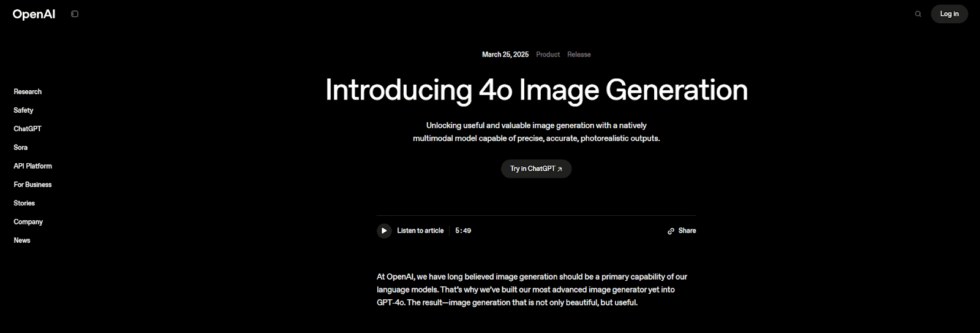The height and width of the screenshot is (333, 980).
Task: Click the Introducing 4o Image Generation headline
Action: (536, 90)
